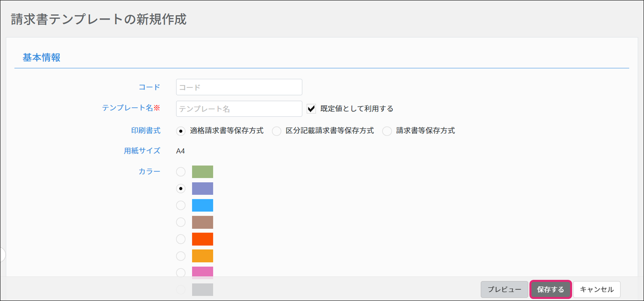Click the キャンセル button
Screen dimensions: 644x301
(x=596, y=290)
